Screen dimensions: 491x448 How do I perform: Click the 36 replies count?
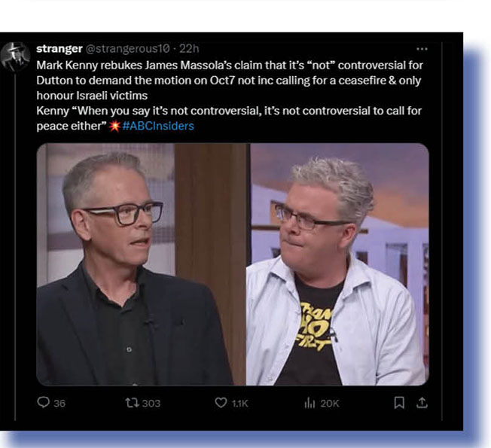coord(59,404)
